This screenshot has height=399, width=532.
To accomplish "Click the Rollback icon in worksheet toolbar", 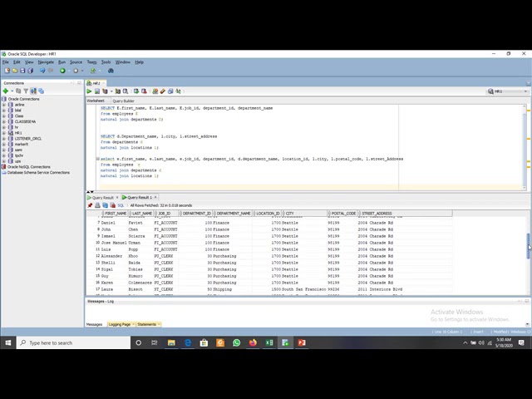I will point(144,91).
